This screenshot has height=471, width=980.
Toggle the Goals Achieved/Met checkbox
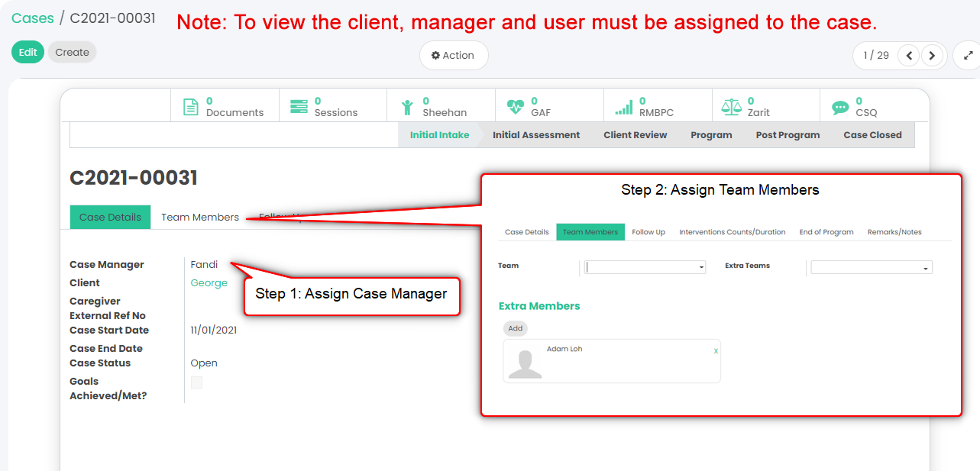pyautogui.click(x=197, y=382)
